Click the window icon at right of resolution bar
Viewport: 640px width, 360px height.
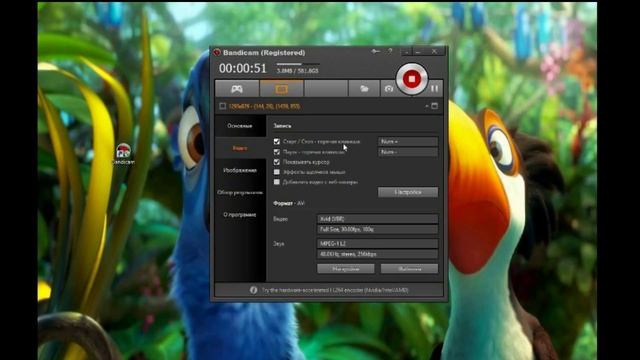point(435,106)
